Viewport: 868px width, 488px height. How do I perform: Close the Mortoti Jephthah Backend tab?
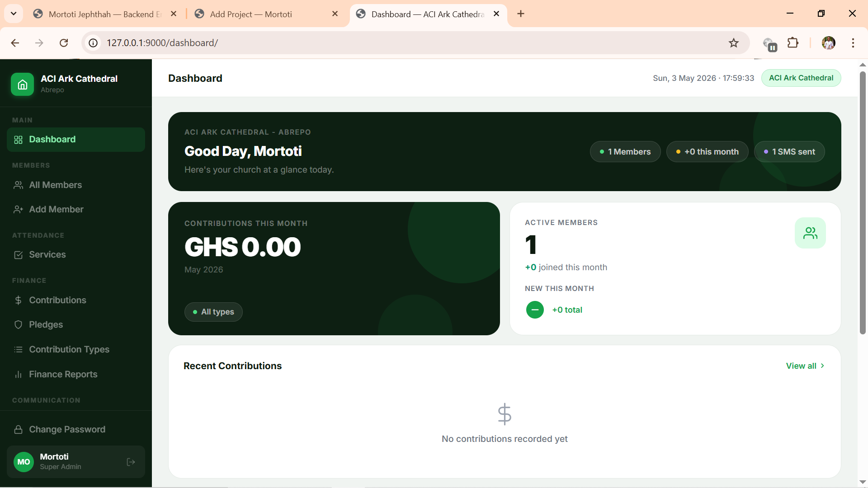(174, 14)
